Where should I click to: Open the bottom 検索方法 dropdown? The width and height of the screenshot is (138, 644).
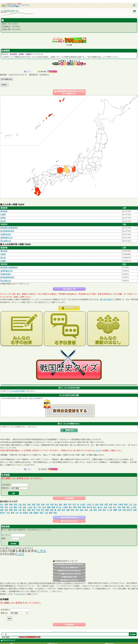pyautogui.click(x=19, y=613)
